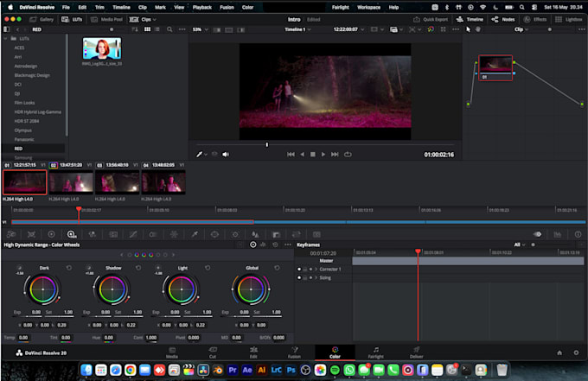Toggle the Nodes panel button

[503, 20]
